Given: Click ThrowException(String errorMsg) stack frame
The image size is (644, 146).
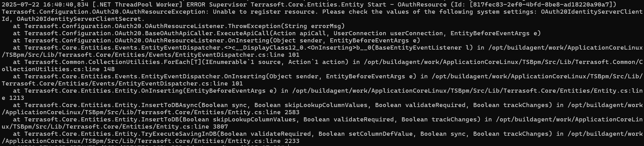Looking at the screenshot, I should click(286, 26).
